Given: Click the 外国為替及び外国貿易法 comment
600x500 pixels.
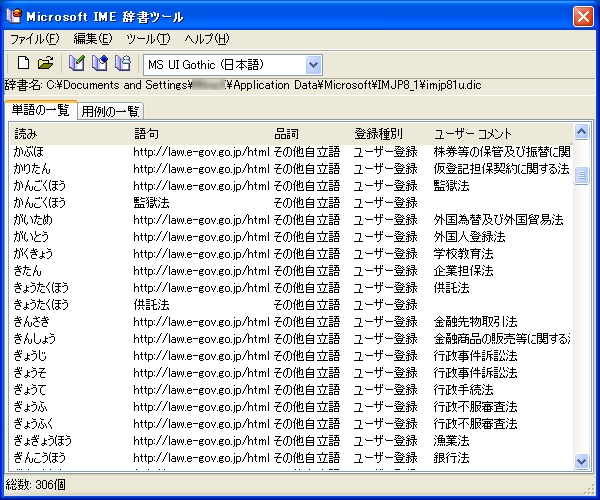Looking at the screenshot, I should tap(498, 220).
